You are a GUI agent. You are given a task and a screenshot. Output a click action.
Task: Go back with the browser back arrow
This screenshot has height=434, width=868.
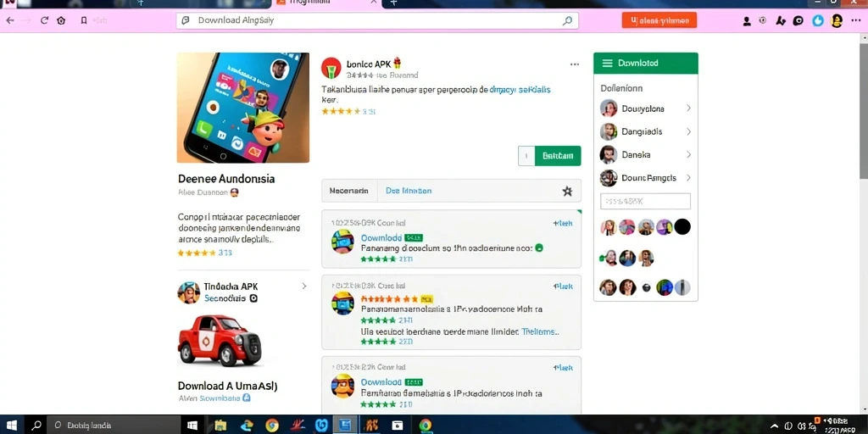9,20
